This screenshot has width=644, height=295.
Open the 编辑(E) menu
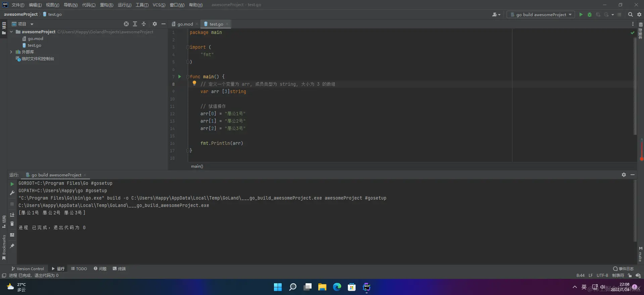tap(35, 5)
